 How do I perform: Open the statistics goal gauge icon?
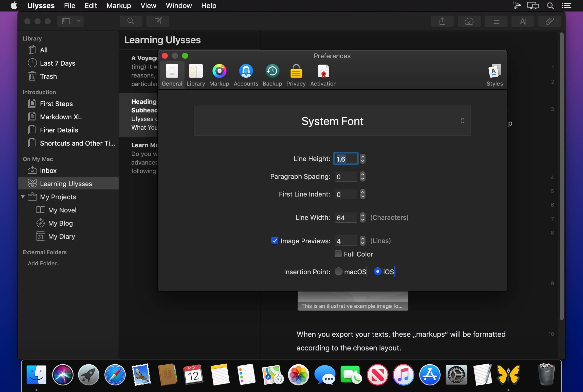[x=469, y=21]
